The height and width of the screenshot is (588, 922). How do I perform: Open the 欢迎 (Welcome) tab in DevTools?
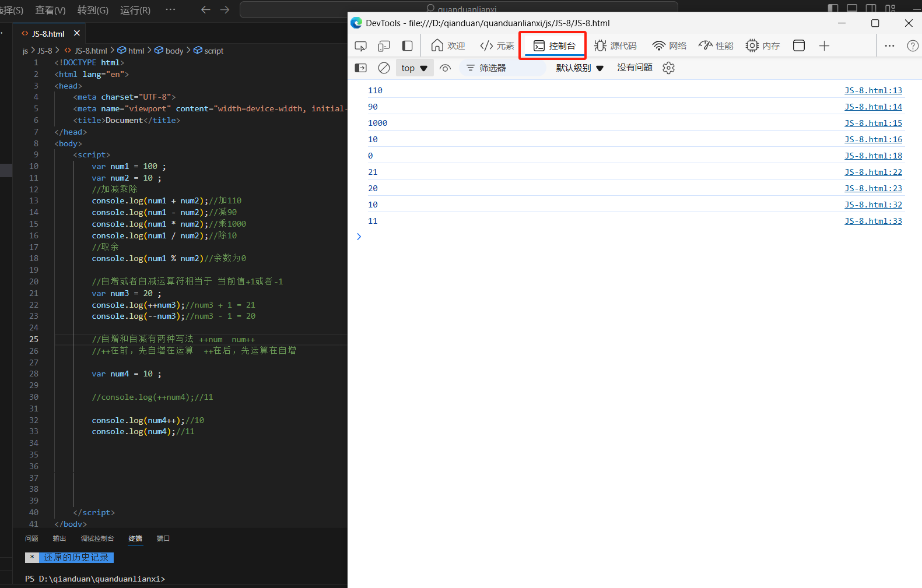coord(448,46)
